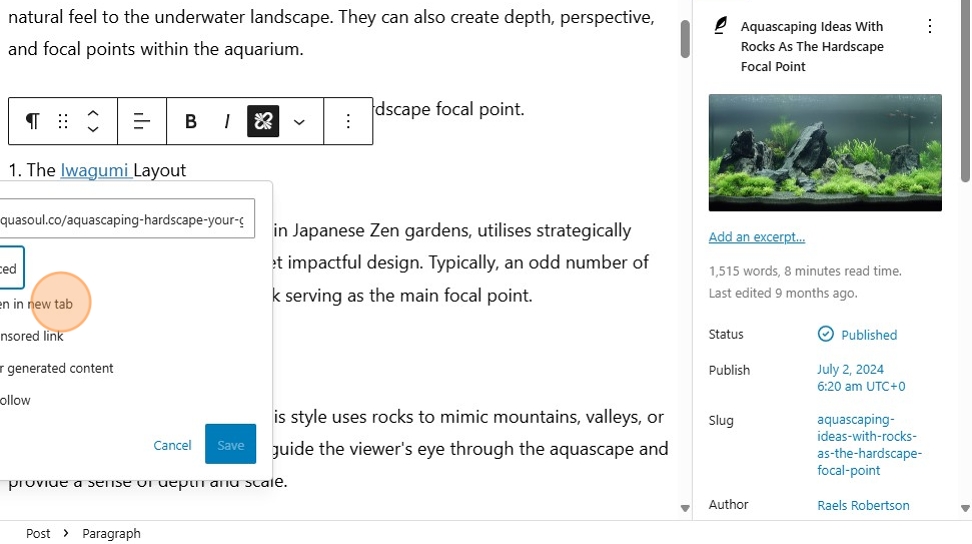Screen dimensions: 972x544
Task: Open block options three-dot menu in toolbar
Action: [x=348, y=121]
